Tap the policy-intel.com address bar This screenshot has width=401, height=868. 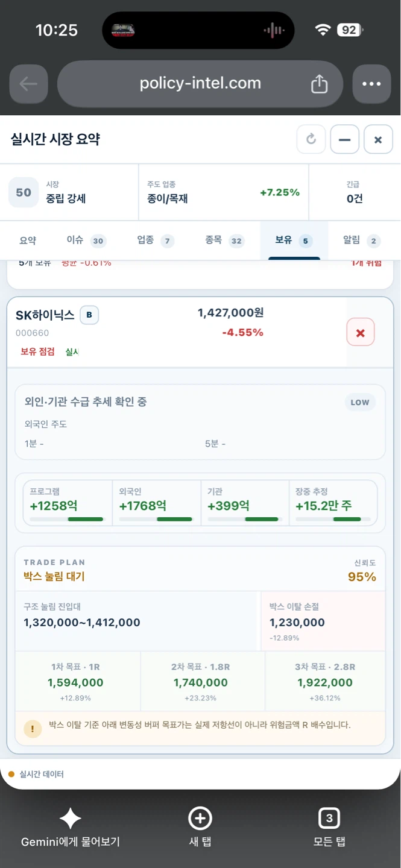[x=200, y=84]
